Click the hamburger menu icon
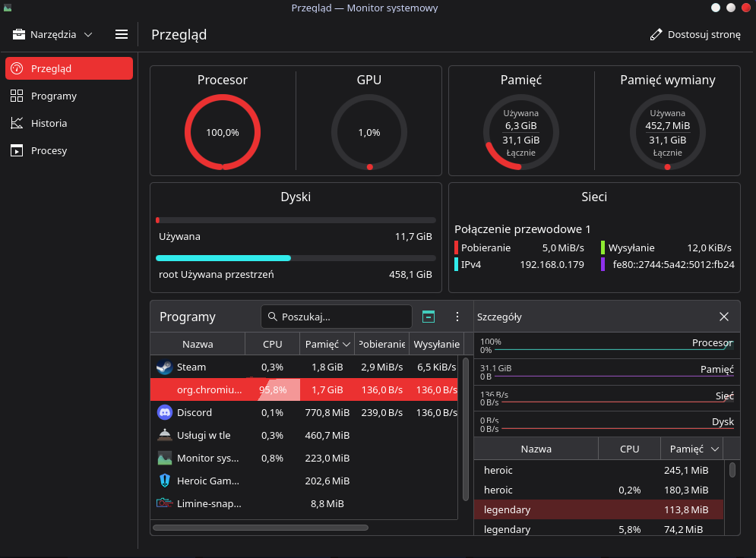 (x=122, y=35)
